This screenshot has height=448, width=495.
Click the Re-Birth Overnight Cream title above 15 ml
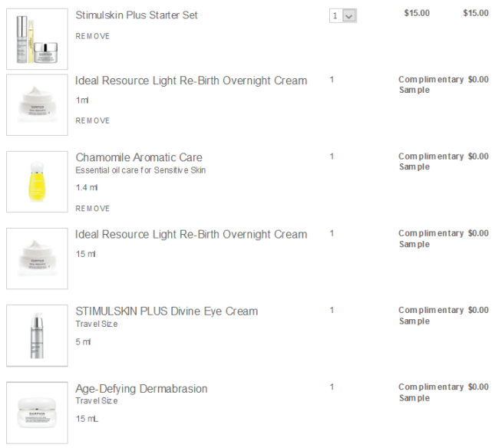(x=191, y=234)
